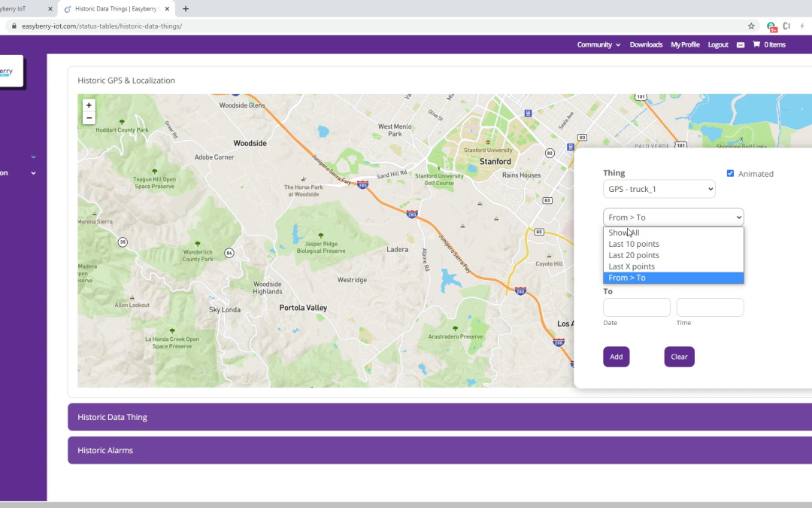
Task: Click the browser address bar URL
Action: coord(102,26)
